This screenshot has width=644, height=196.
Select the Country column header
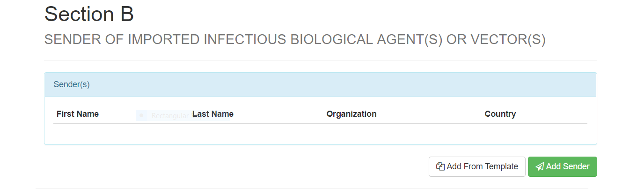(x=500, y=114)
